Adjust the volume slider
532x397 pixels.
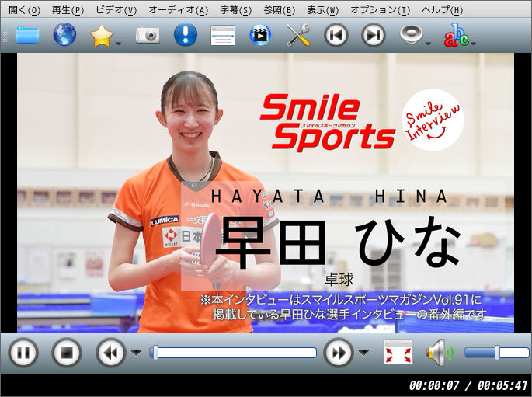coord(497,353)
